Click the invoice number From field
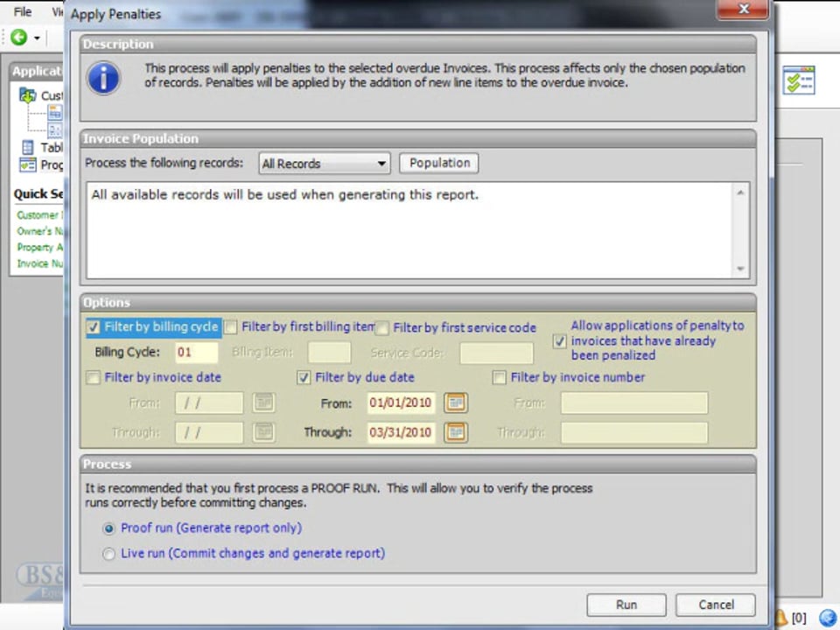This screenshot has width=840, height=630. 634,402
